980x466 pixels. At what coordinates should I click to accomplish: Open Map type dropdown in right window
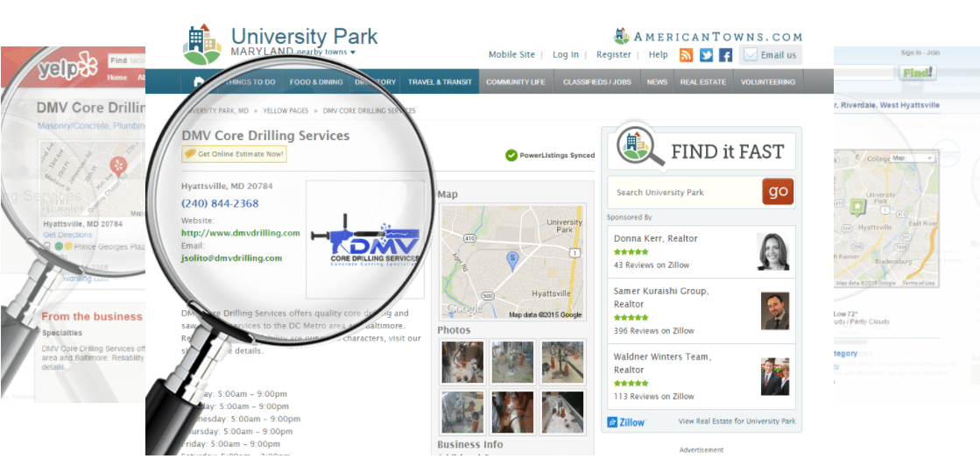(912, 159)
